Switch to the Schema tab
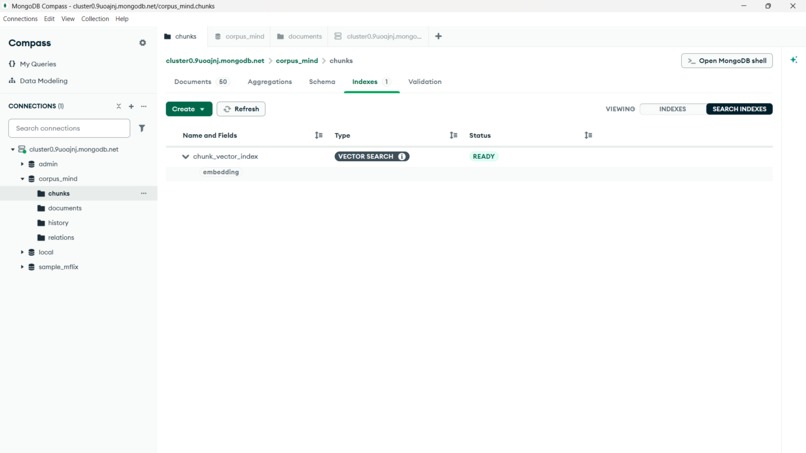This screenshot has width=806, height=453. click(322, 82)
